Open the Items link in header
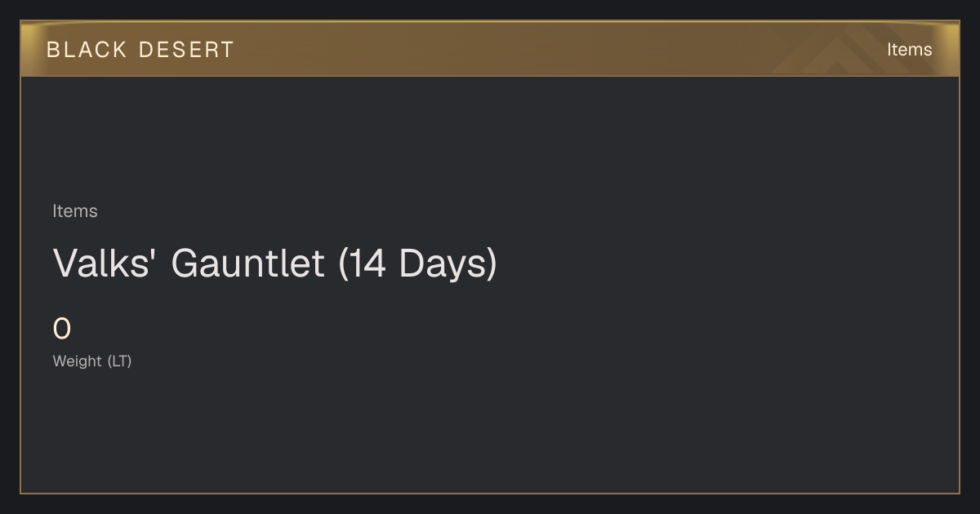 [909, 50]
